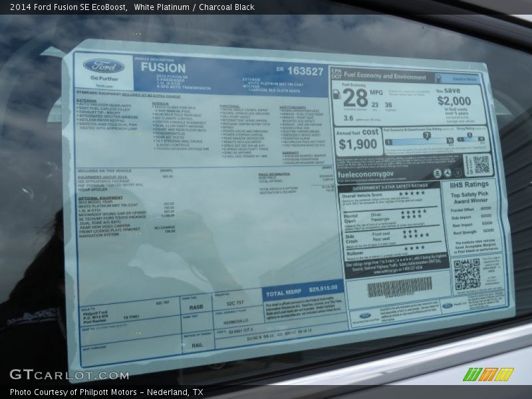This screenshot has height=399, width=532.
Task: Click the QR code next to fueleconomy.gov
Action: (481, 164)
